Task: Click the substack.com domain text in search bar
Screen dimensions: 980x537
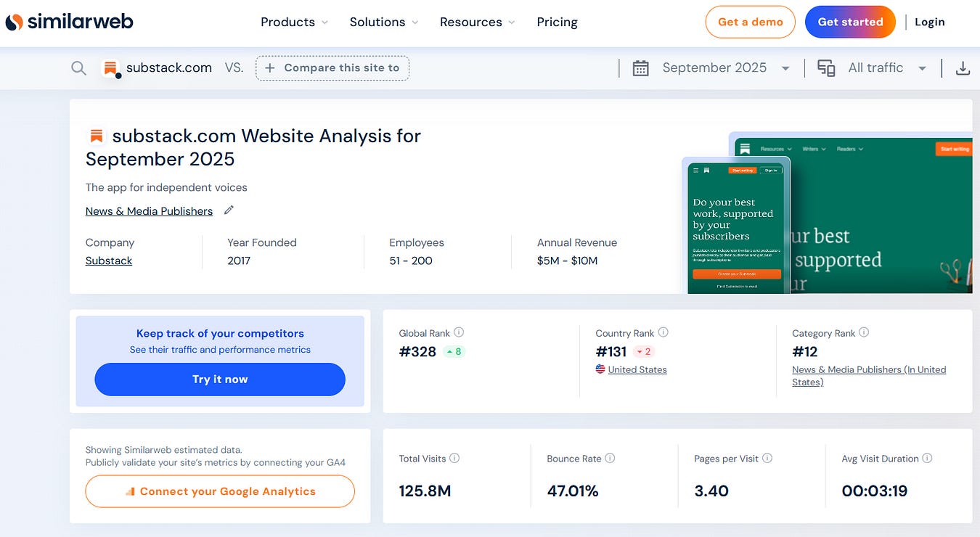Action: tap(169, 67)
